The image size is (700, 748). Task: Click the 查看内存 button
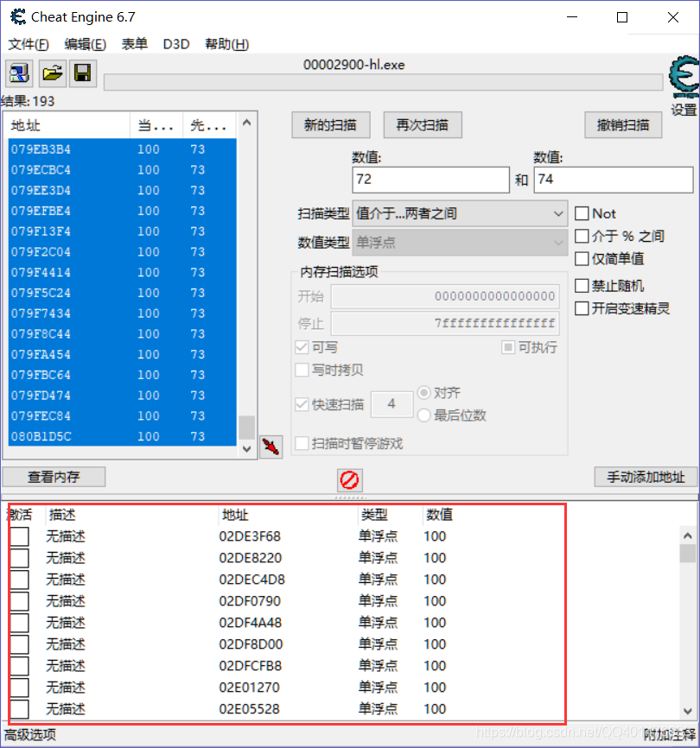tap(54, 477)
